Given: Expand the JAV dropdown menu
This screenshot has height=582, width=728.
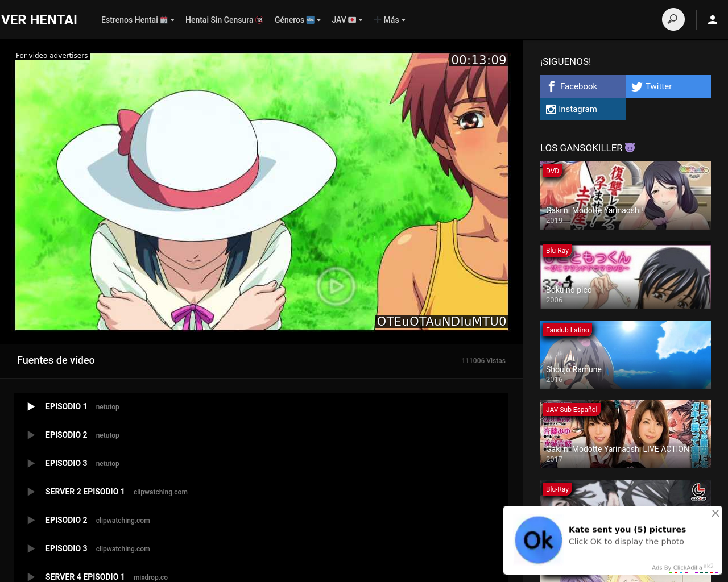Looking at the screenshot, I should (x=347, y=20).
